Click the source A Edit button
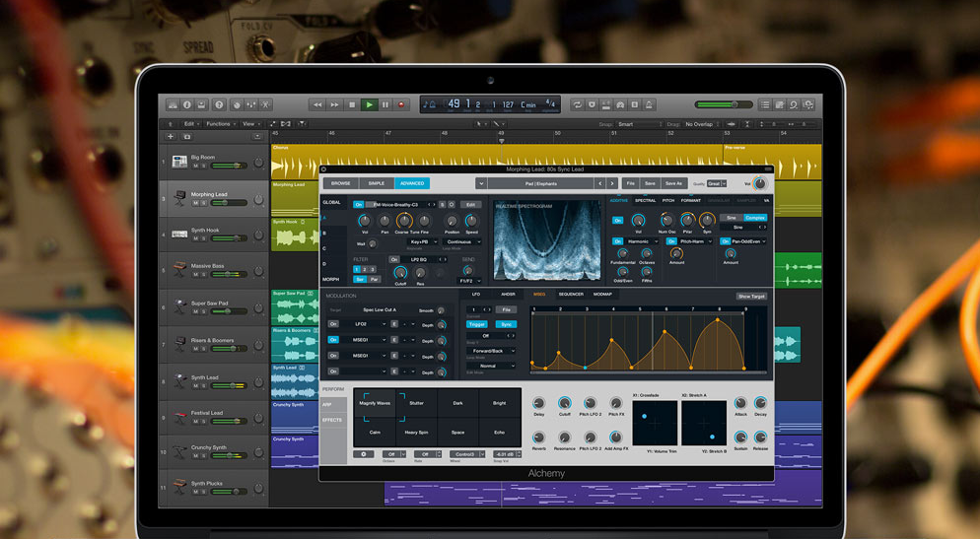This screenshot has width=980, height=539. (470, 204)
